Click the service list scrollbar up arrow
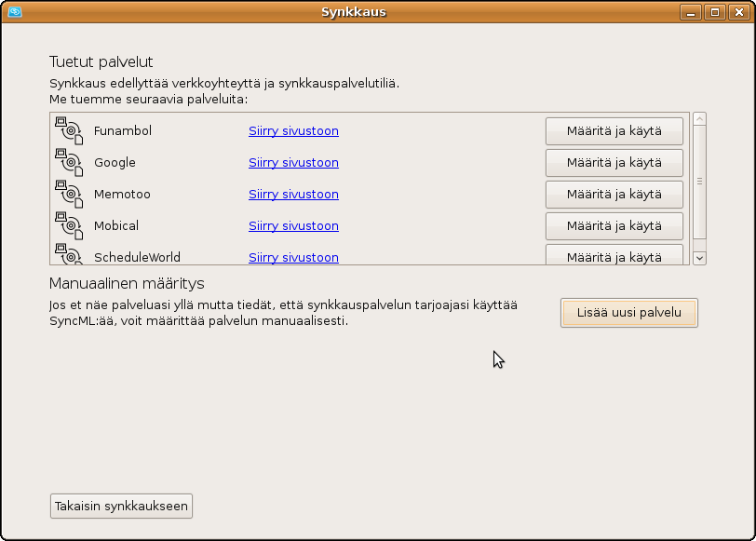The height and width of the screenshot is (541, 756). pos(699,119)
